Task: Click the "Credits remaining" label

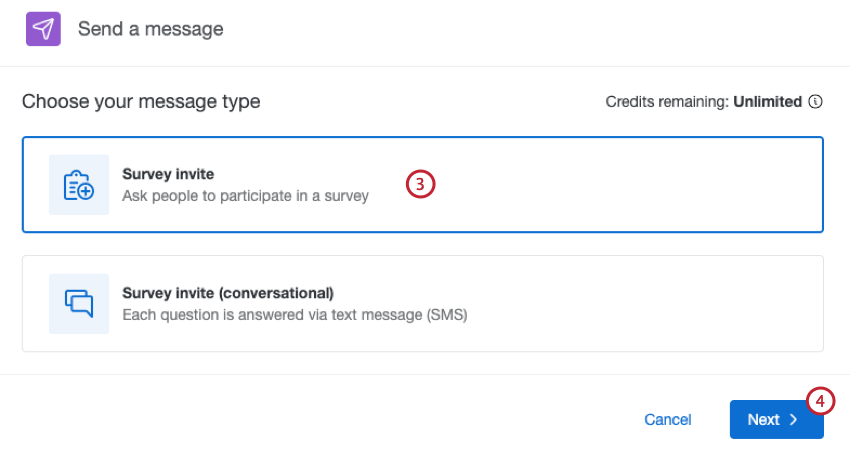Action: 667,102
